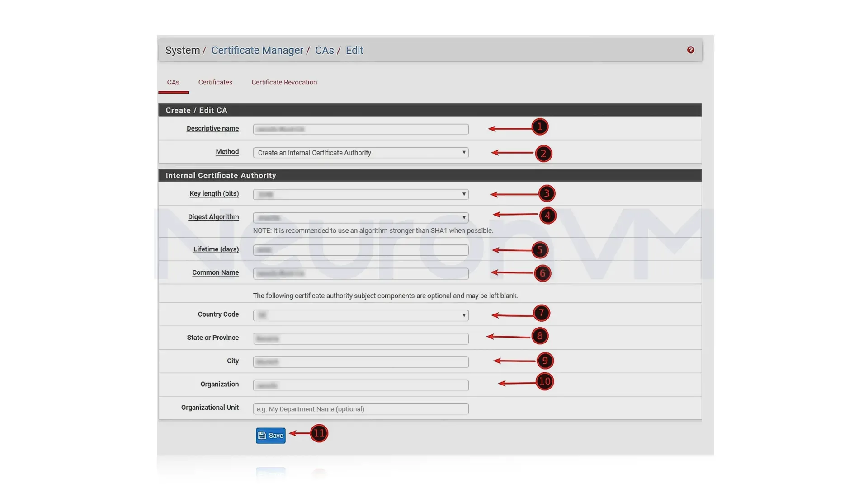Click the Descriptive name label
This screenshot has height=488, width=868.
click(212, 129)
